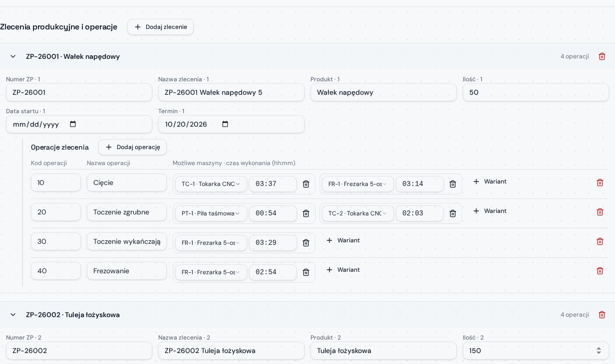Open the date picker for Termin 1
615x364 pixels.
(225, 124)
